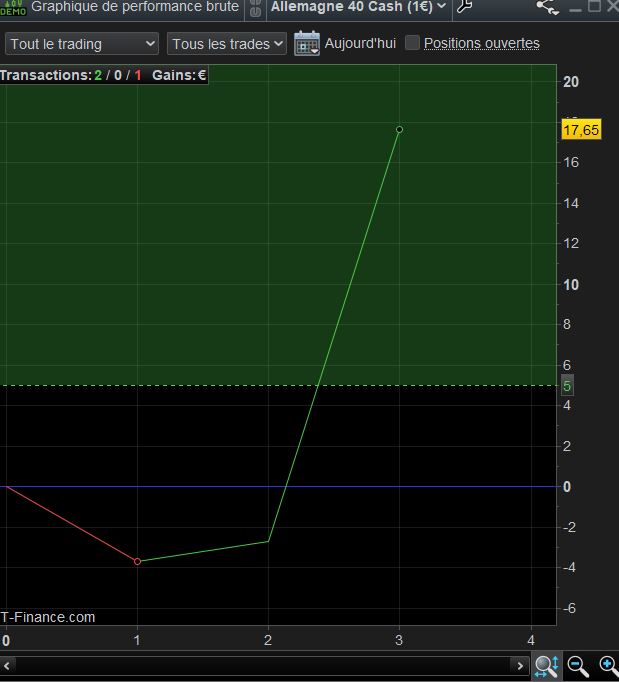Click the Positions ouvertes link text
The width and height of the screenshot is (619, 682).
tap(482, 43)
